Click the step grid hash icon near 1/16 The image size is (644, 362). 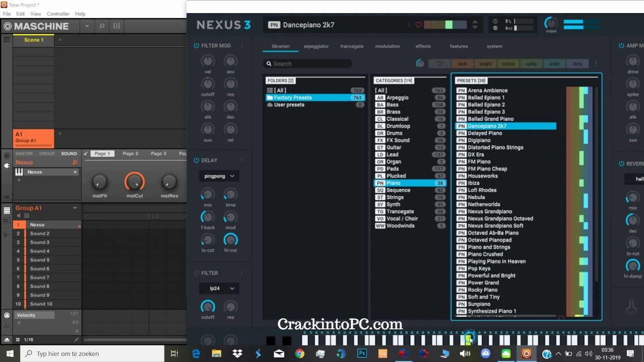click(18, 340)
